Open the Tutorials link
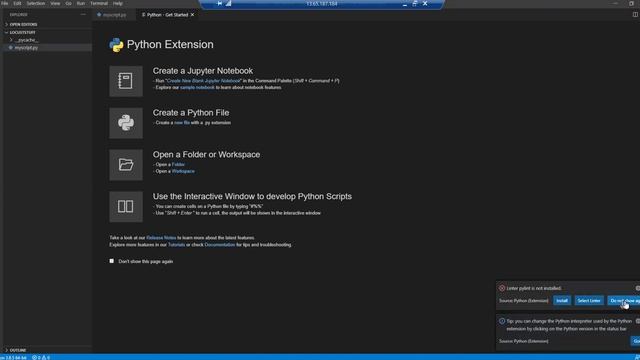This screenshot has width=640, height=360. (176, 245)
